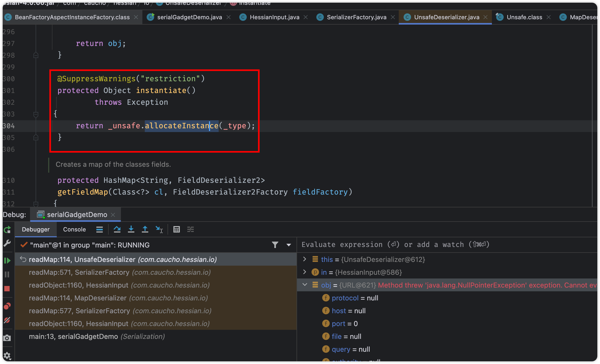Resume program with the green play icon
The width and height of the screenshot is (600, 364).
[7, 261]
